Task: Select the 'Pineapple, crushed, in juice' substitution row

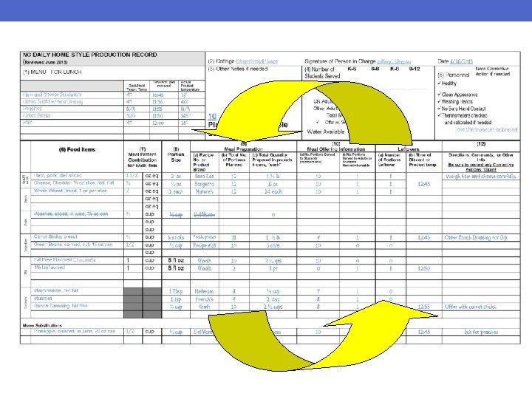Action: pyautogui.click(x=75, y=331)
